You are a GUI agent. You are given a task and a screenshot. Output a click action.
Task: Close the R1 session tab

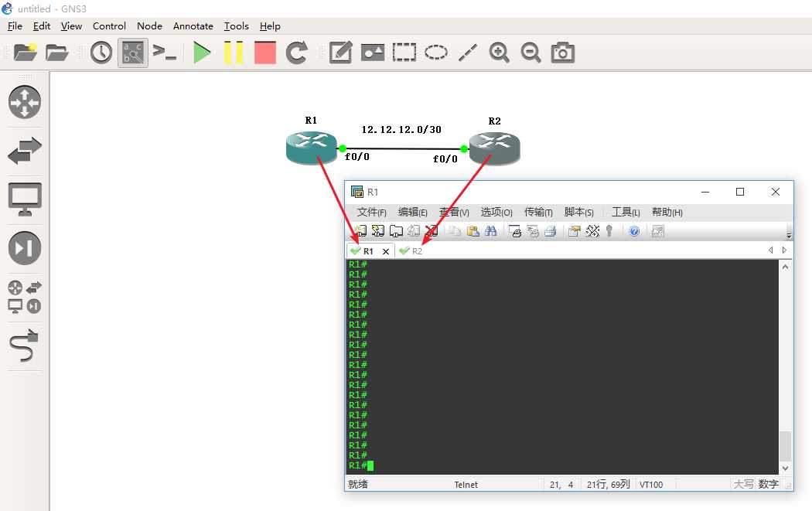pos(386,251)
